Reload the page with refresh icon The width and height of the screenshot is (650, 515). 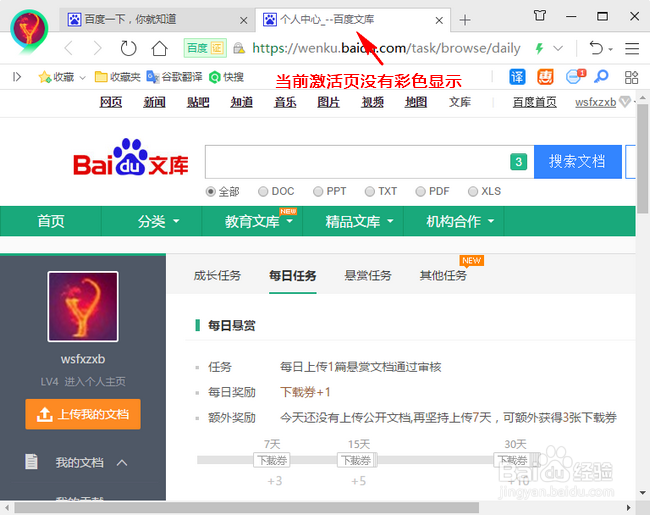128,49
